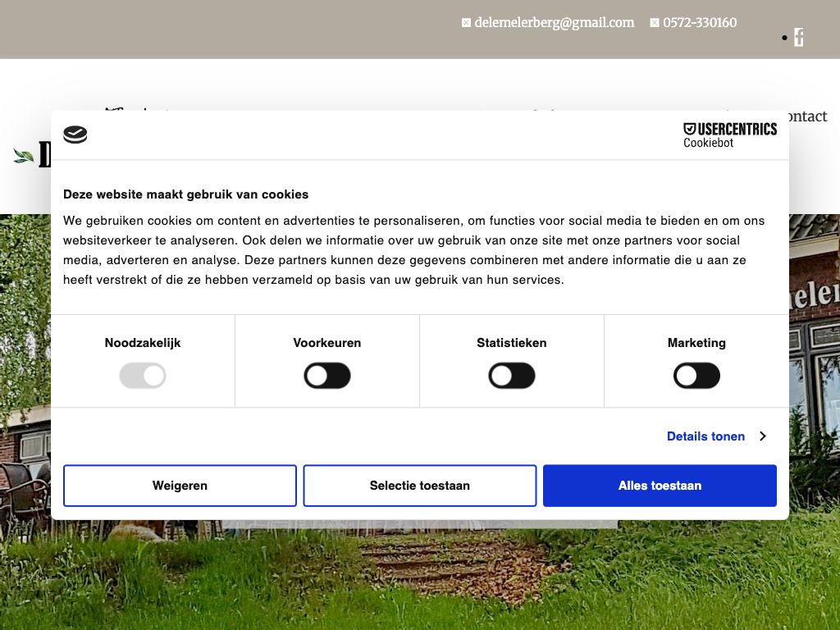Viewport: 840px width, 630px height.
Task: Accept all cookies with Alles toestaan
Action: [x=660, y=486]
